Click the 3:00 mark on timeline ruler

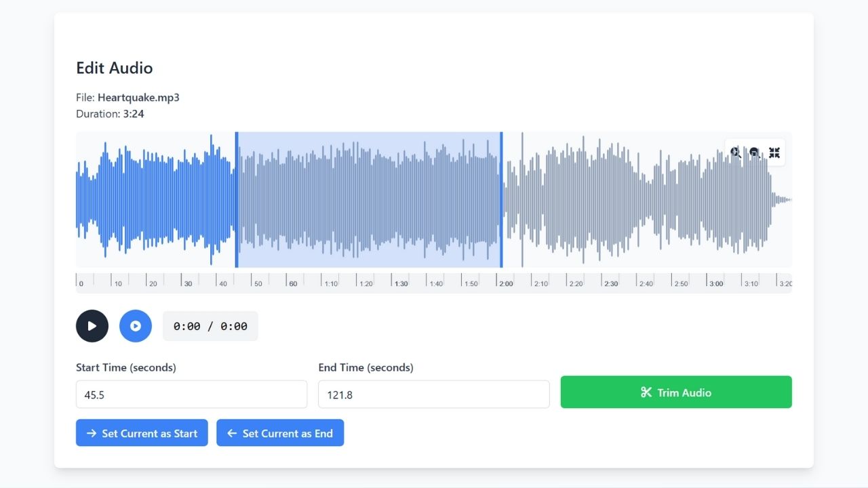(x=715, y=283)
